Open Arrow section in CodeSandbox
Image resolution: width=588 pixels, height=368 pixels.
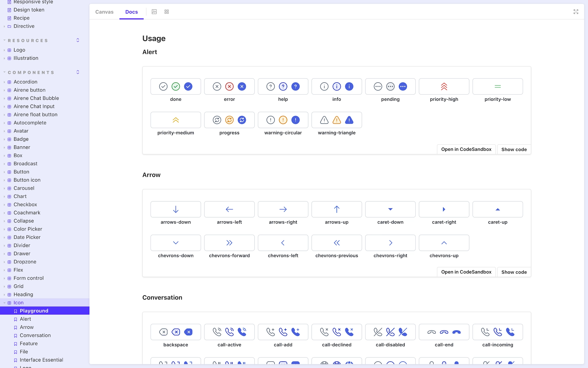(466, 272)
